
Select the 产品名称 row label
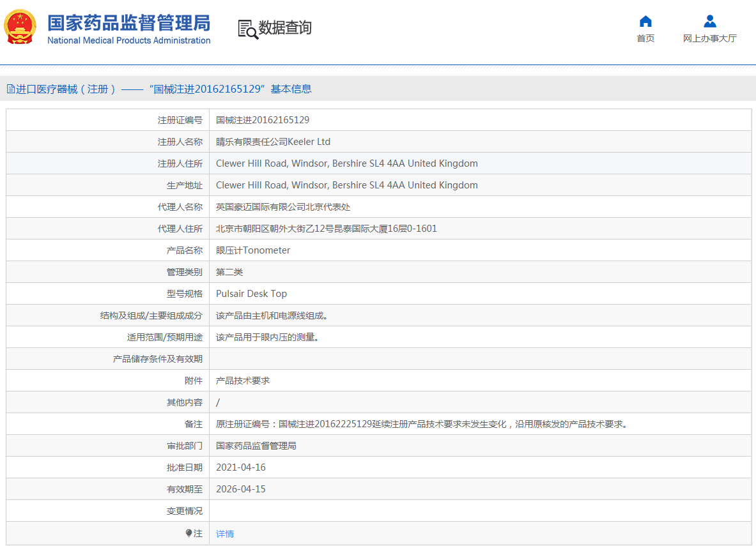[185, 250]
